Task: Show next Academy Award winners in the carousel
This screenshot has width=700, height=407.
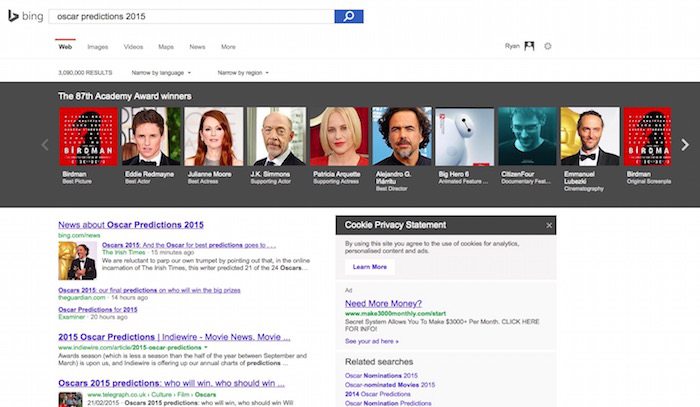Action: [x=685, y=145]
